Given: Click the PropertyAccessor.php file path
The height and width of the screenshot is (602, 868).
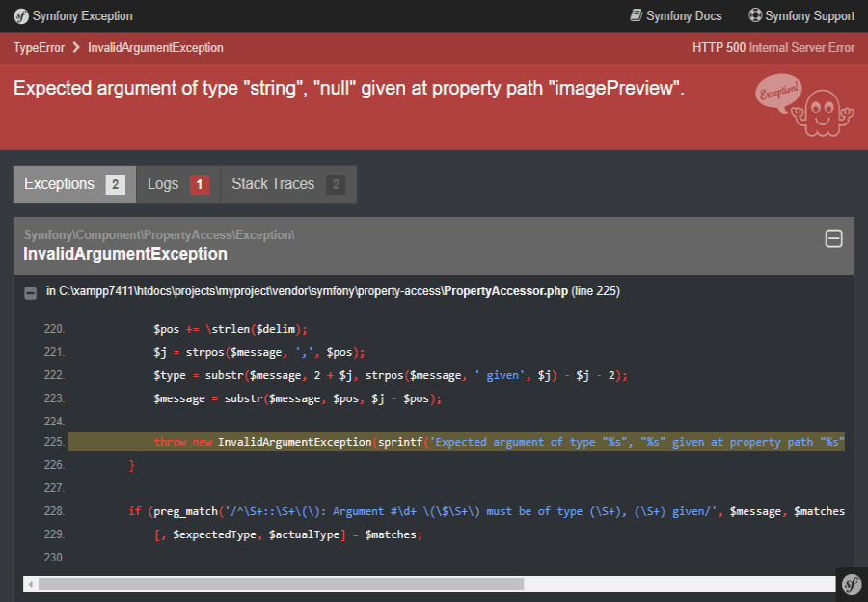Looking at the screenshot, I should tap(333, 291).
